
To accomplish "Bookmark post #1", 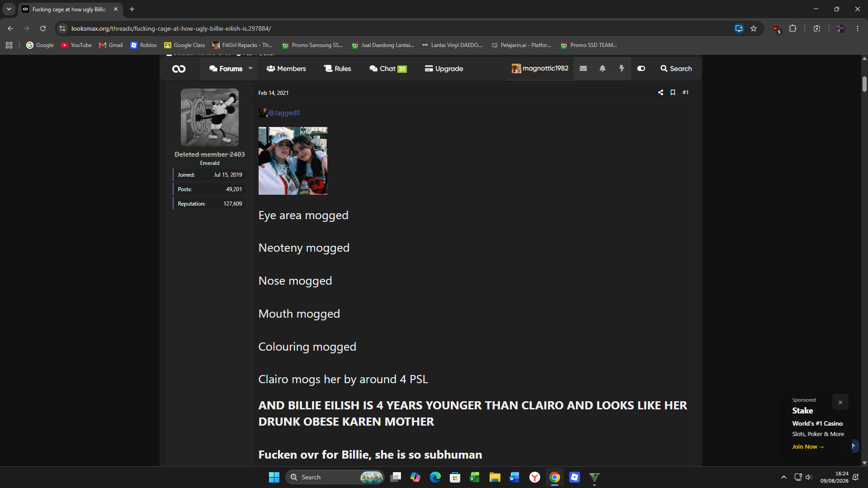I will (673, 93).
